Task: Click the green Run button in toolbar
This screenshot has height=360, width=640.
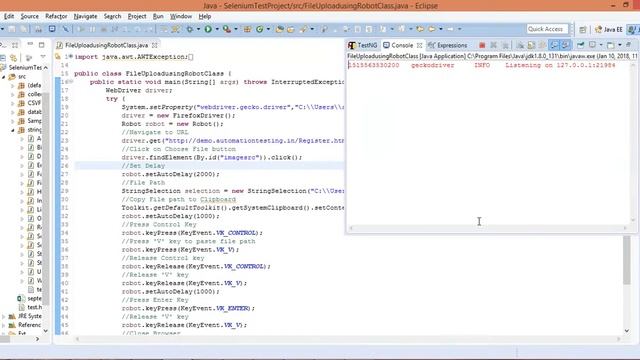Action: (x=208, y=29)
